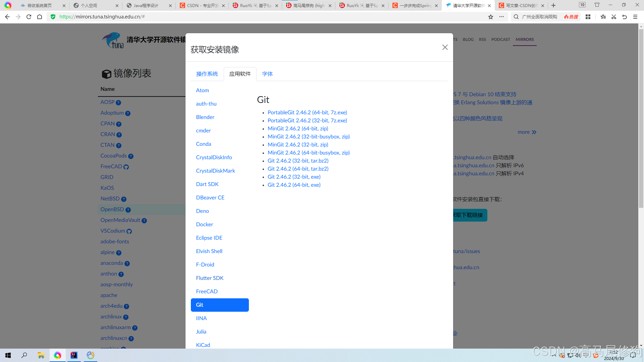Open FreeCAD's GitHub icon in mirror list
Screen dimensions: 644x362
[126, 167]
